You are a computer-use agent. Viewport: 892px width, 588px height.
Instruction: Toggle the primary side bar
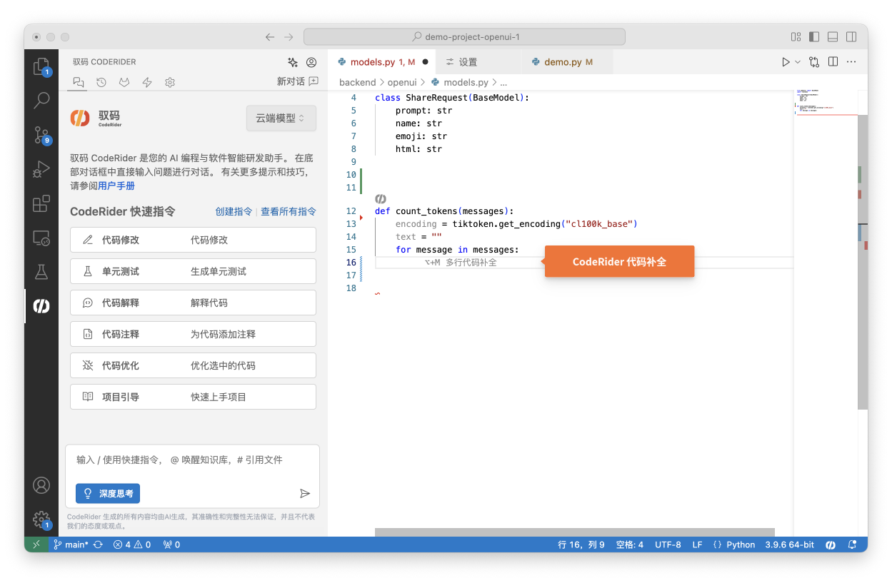point(814,36)
